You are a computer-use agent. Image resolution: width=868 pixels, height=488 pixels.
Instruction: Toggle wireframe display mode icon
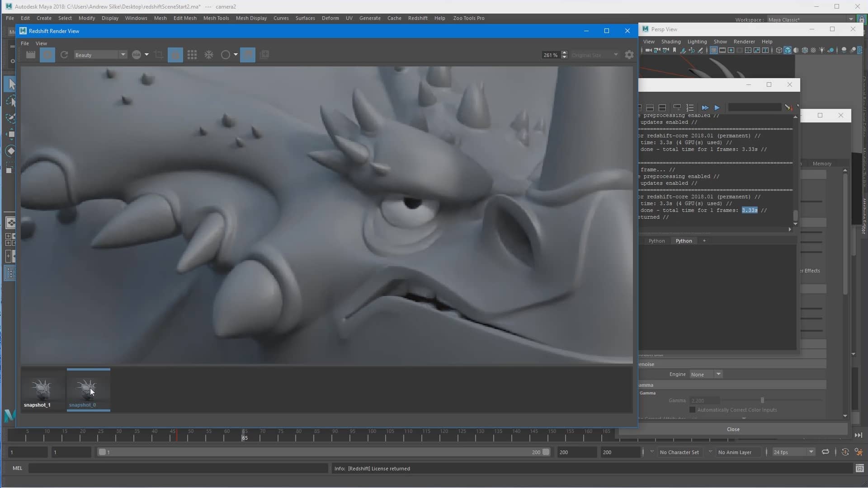pos(778,50)
